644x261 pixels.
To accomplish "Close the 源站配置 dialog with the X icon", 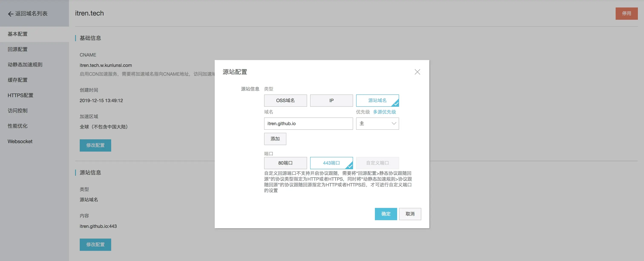I will pyautogui.click(x=417, y=72).
